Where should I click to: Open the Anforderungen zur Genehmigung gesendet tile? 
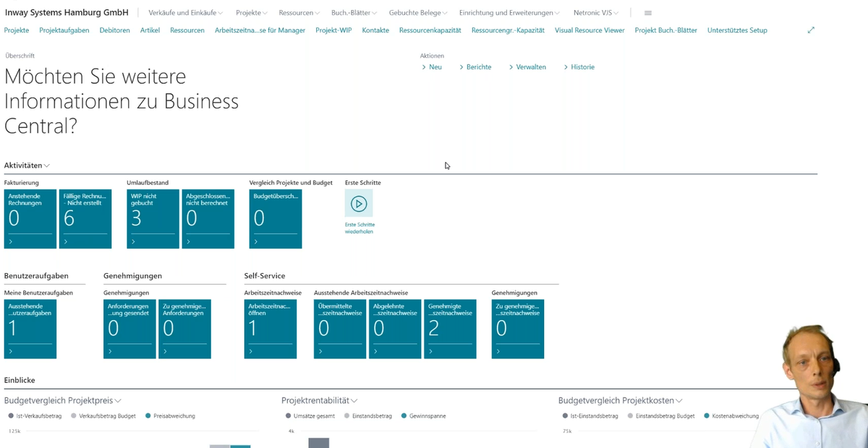[129, 329]
